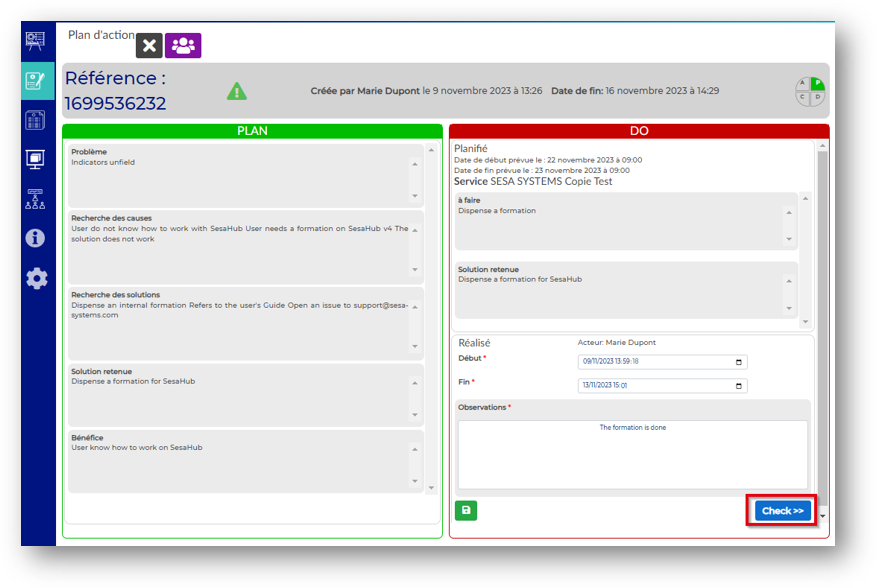Click the PDCA cycle indicator wheel
This screenshot has width=877, height=588.
pos(809,90)
